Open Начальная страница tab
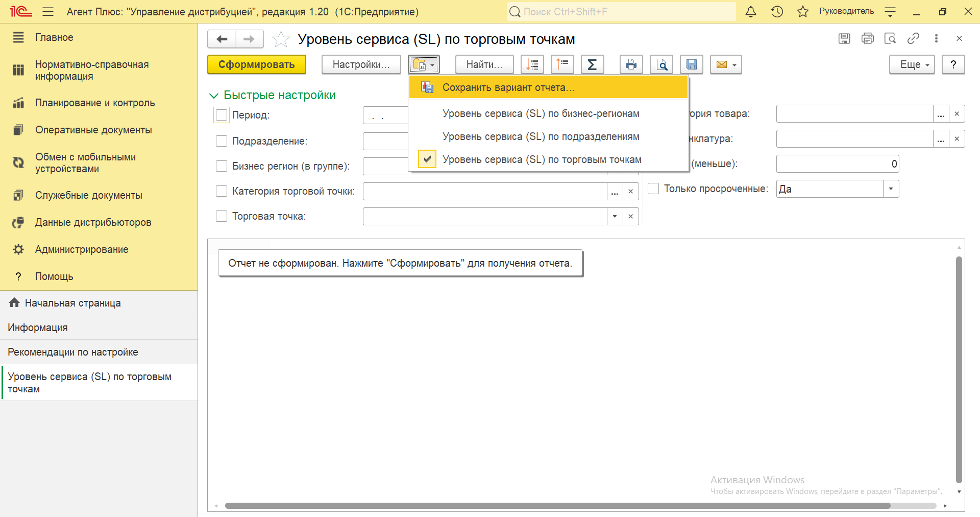Viewport: 980px width, 517px height. [99, 303]
